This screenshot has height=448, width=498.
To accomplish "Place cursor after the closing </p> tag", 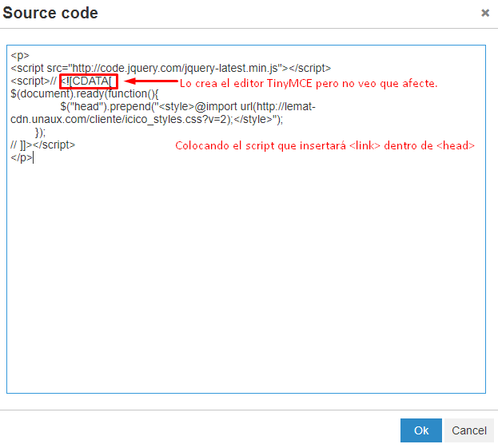I will click(x=33, y=157).
